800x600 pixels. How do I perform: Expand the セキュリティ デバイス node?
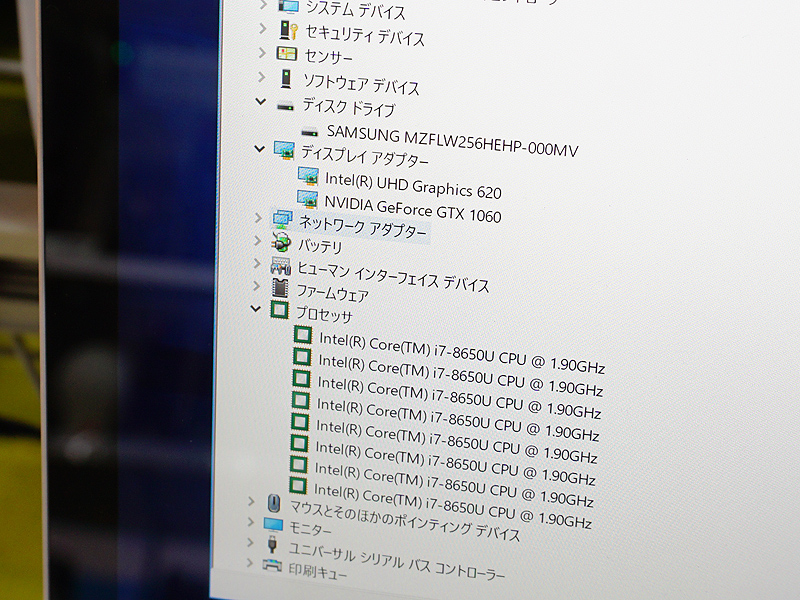[x=263, y=29]
